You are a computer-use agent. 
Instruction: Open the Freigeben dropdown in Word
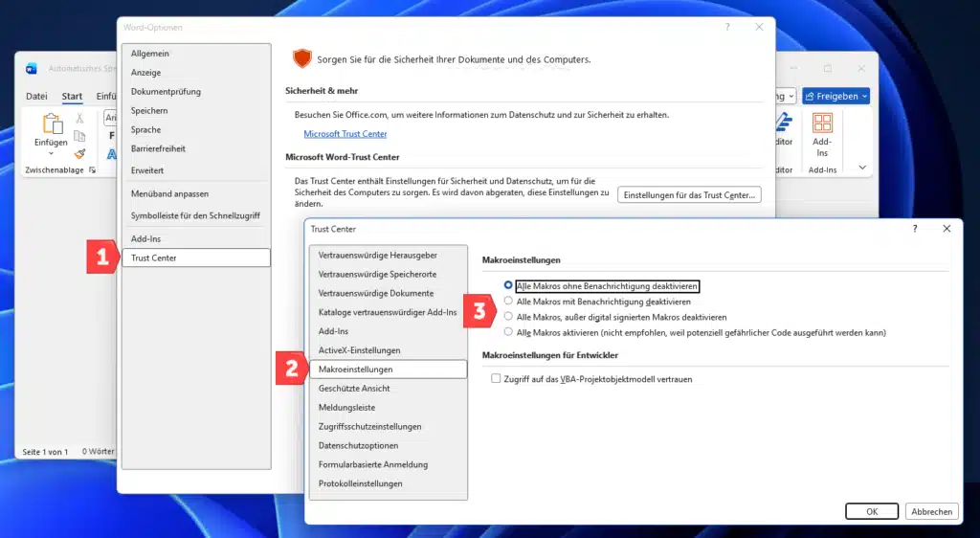pyautogui.click(x=865, y=97)
